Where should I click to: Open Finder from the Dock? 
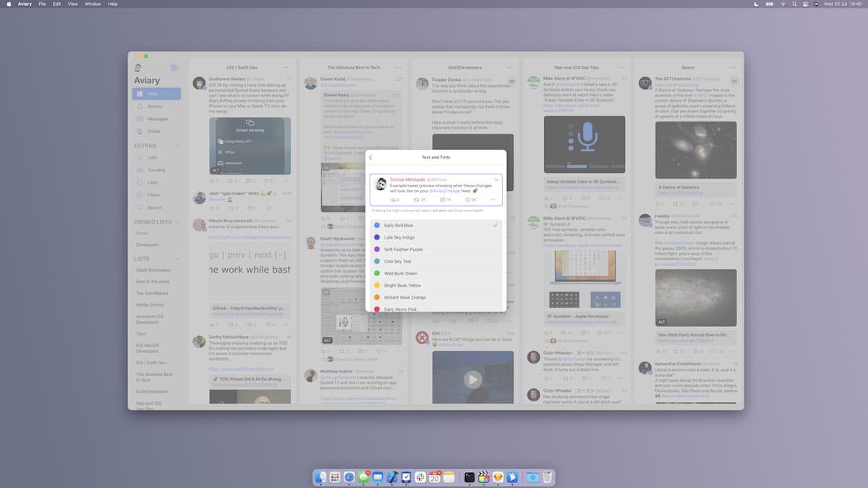point(321,477)
